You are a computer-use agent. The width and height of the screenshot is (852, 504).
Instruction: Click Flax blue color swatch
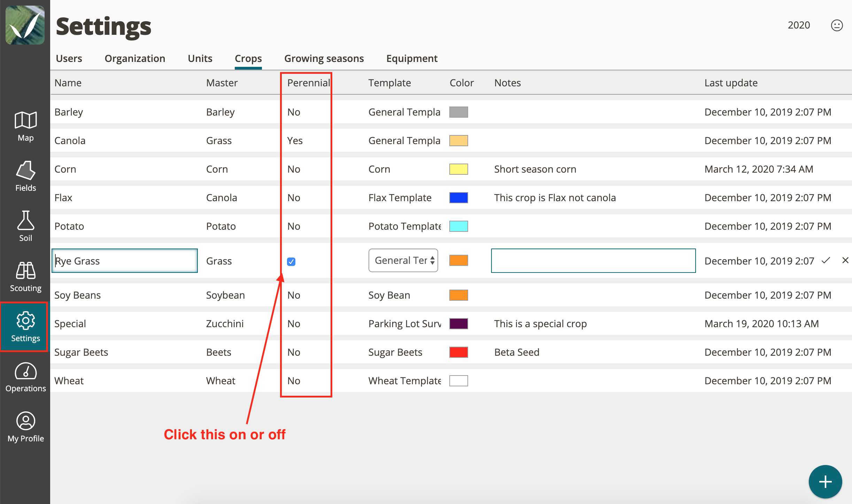coord(459,198)
